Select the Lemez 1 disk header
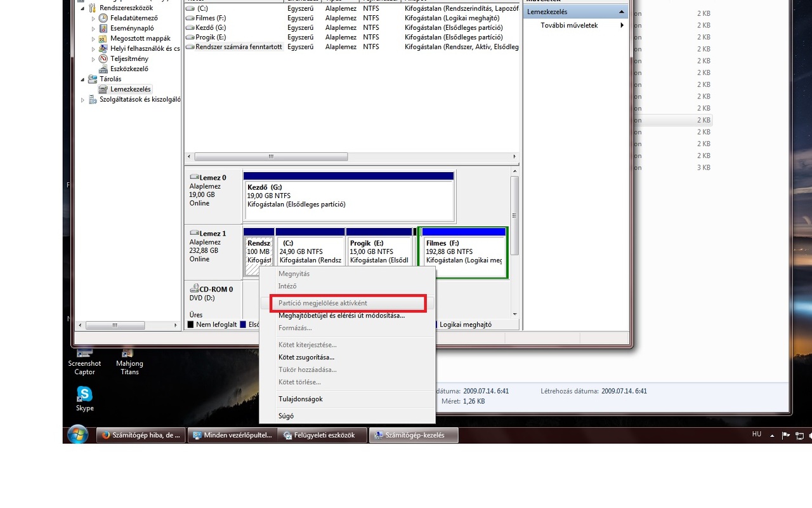 click(x=213, y=253)
